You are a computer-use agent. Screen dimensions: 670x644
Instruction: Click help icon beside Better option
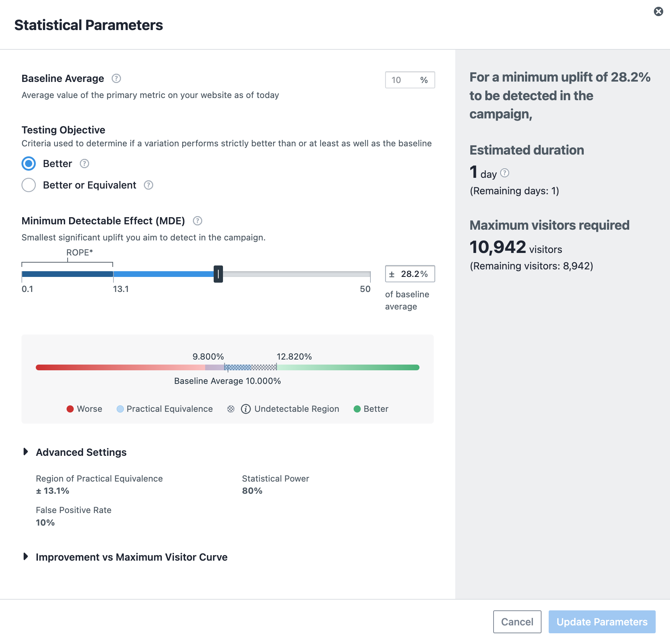(84, 164)
